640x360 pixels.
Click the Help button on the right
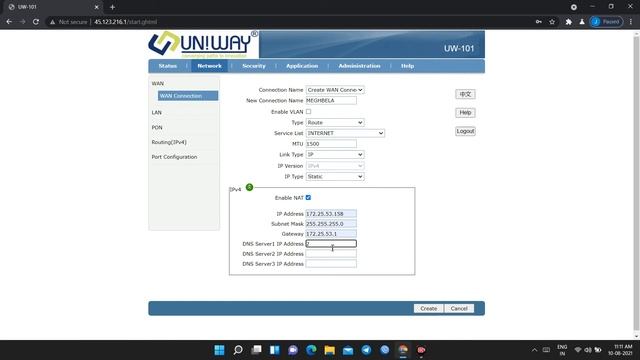click(465, 112)
